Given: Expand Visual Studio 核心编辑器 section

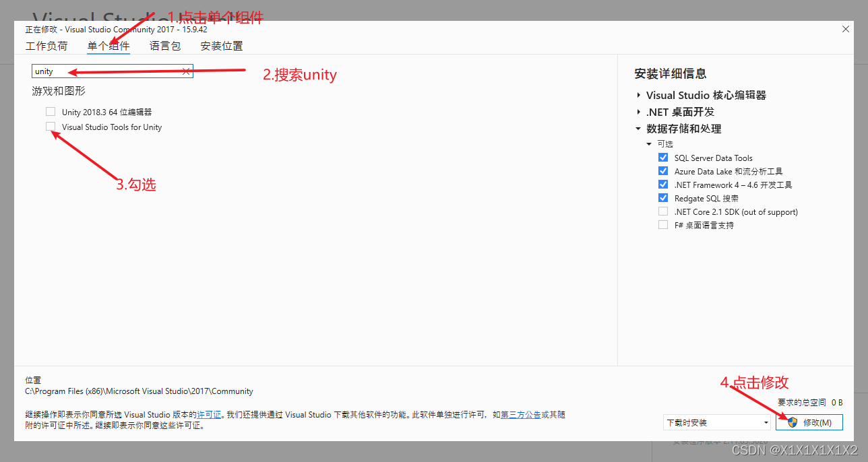Looking at the screenshot, I should point(638,95).
